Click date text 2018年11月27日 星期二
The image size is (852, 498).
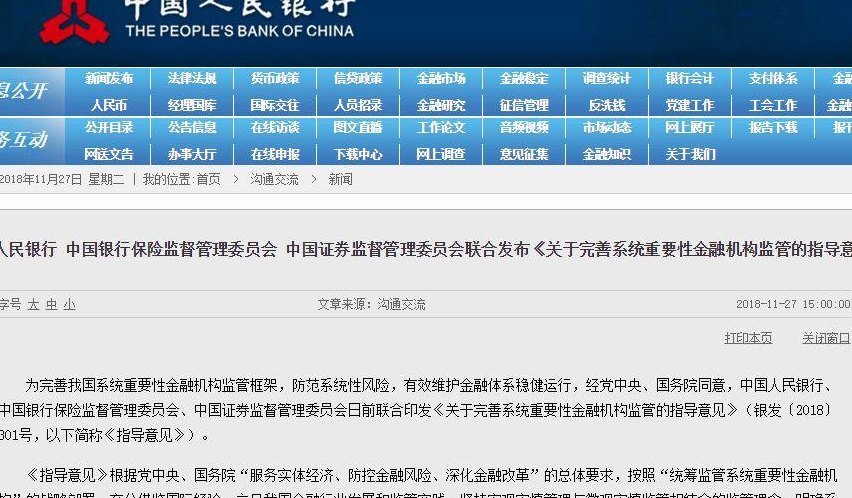[x=62, y=179]
